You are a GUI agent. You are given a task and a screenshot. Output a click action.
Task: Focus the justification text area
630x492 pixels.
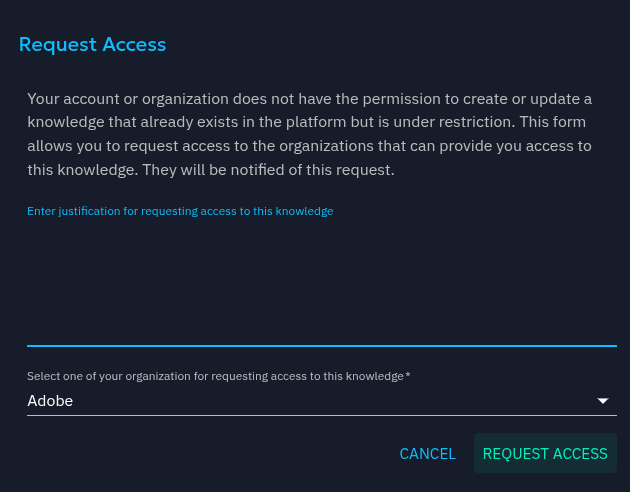(x=321, y=280)
